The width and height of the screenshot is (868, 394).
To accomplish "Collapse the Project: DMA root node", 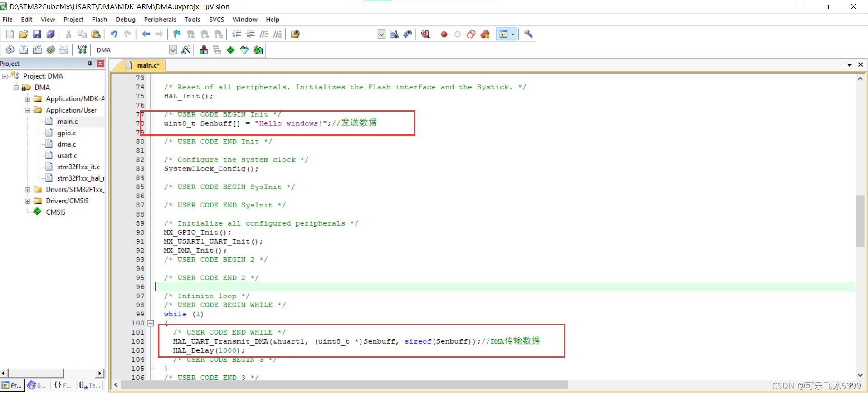I will [x=5, y=76].
